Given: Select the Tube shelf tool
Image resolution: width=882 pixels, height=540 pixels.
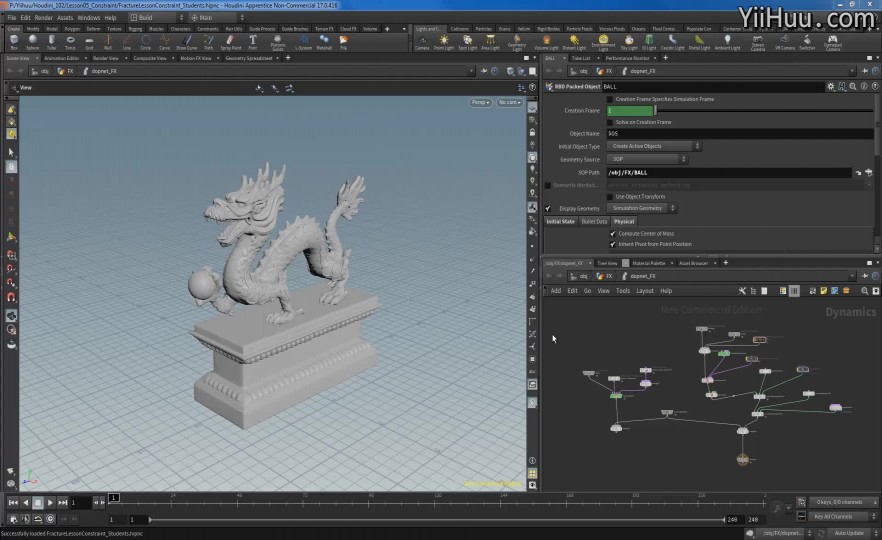Looking at the screenshot, I should coord(52,42).
